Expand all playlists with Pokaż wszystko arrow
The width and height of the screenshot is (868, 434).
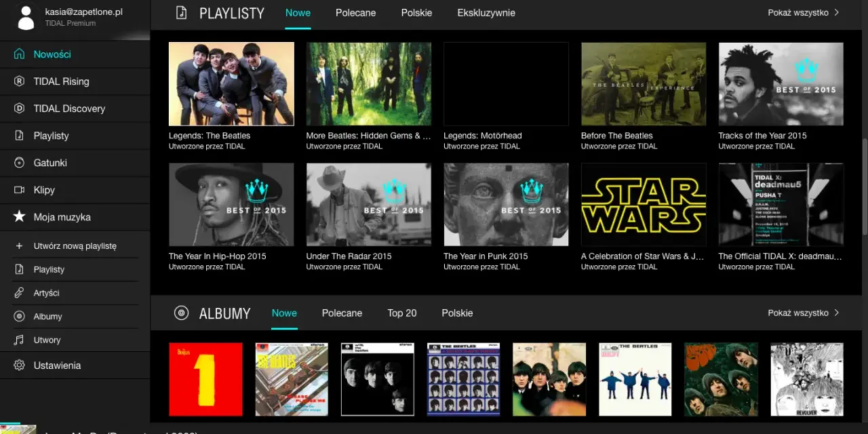point(836,12)
